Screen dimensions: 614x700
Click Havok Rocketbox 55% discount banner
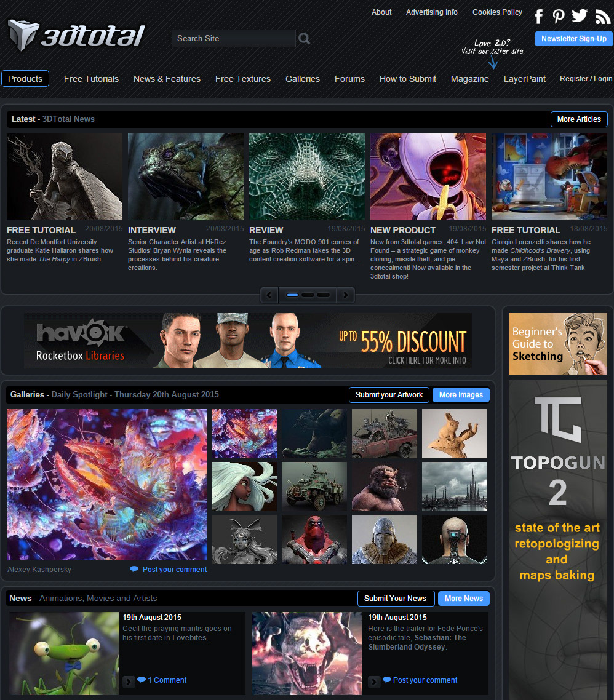[x=248, y=341]
